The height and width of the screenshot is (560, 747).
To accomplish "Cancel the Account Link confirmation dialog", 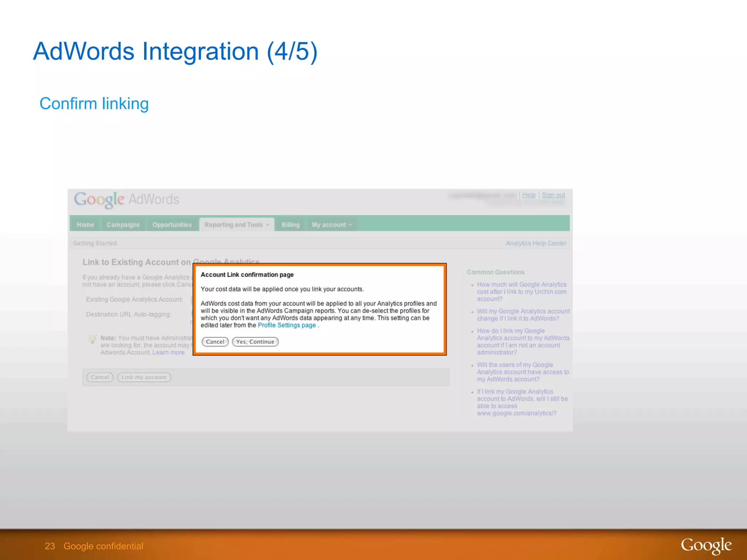I will 215,342.
